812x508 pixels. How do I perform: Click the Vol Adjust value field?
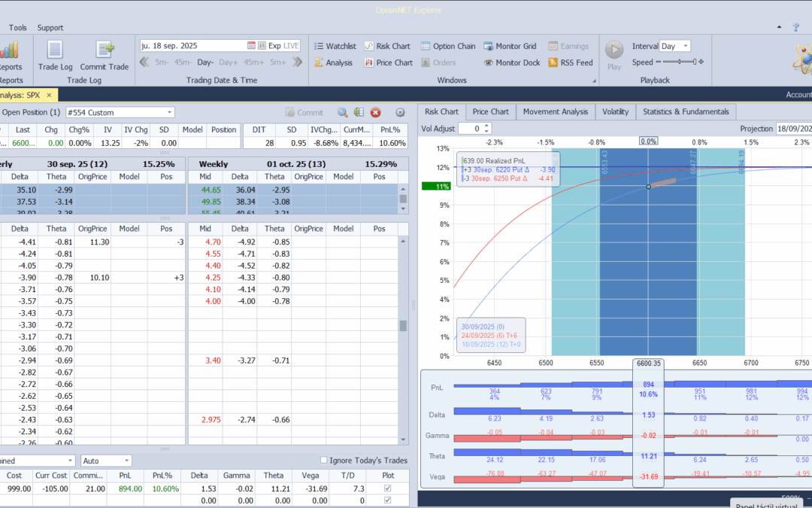[471, 129]
